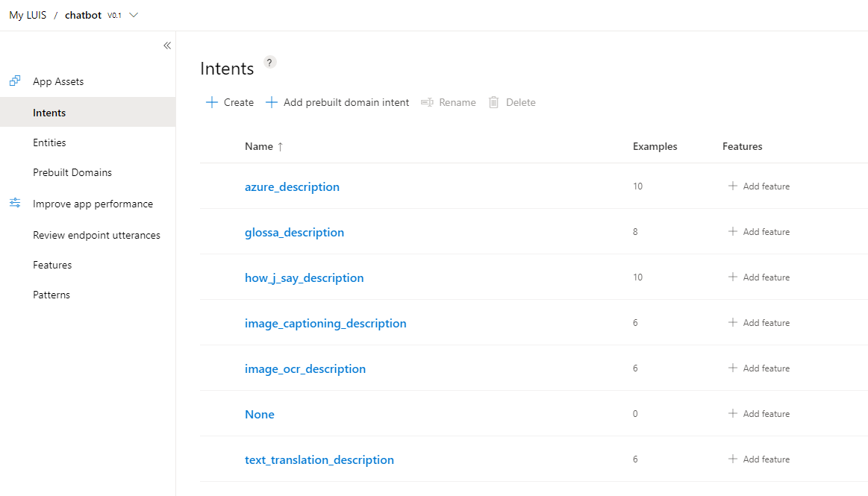The image size is (868, 496).
Task: Collapse the left sidebar with double chevron
Action: [167, 45]
